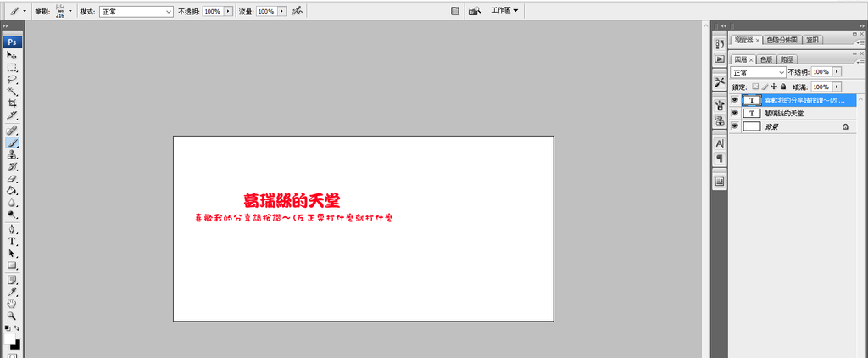Click Go to Bridge icon
The width and height of the screenshot is (868, 358).
tap(475, 10)
